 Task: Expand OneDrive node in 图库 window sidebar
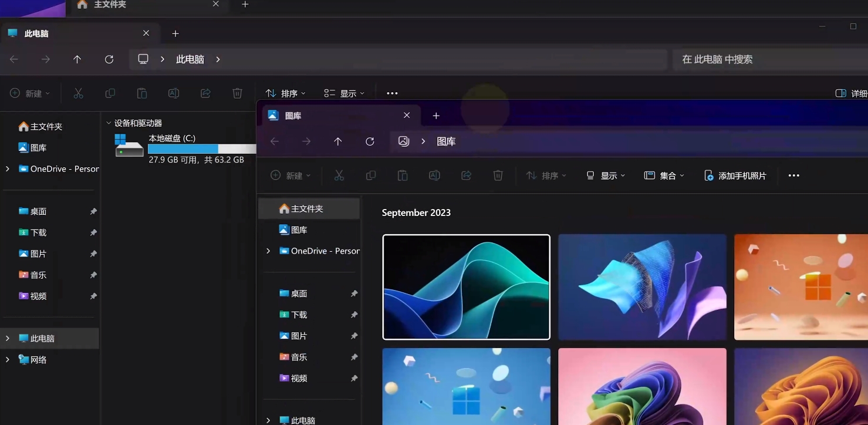coord(268,251)
